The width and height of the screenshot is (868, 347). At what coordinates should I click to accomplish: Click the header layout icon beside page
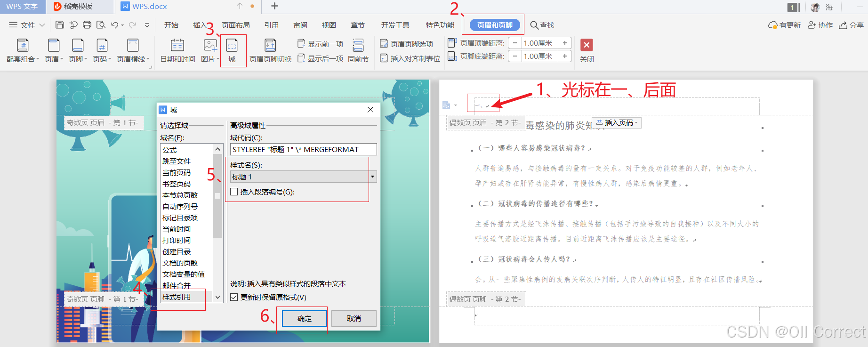(446, 105)
